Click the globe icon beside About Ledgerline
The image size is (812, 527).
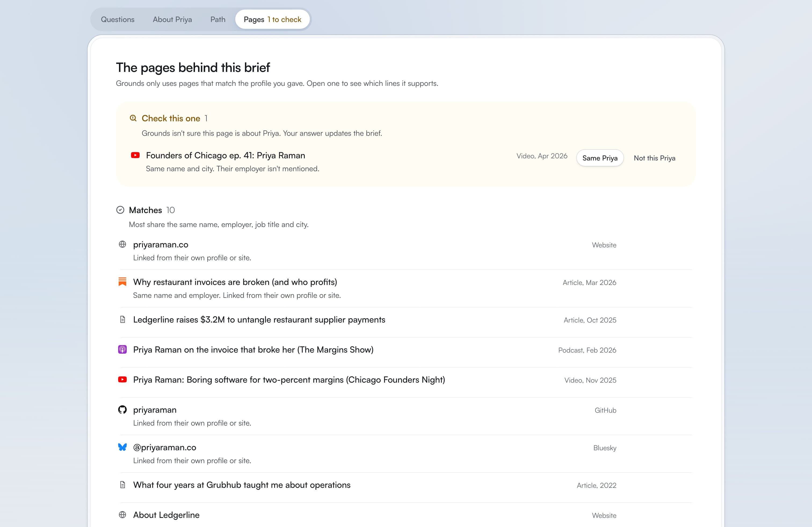click(122, 515)
